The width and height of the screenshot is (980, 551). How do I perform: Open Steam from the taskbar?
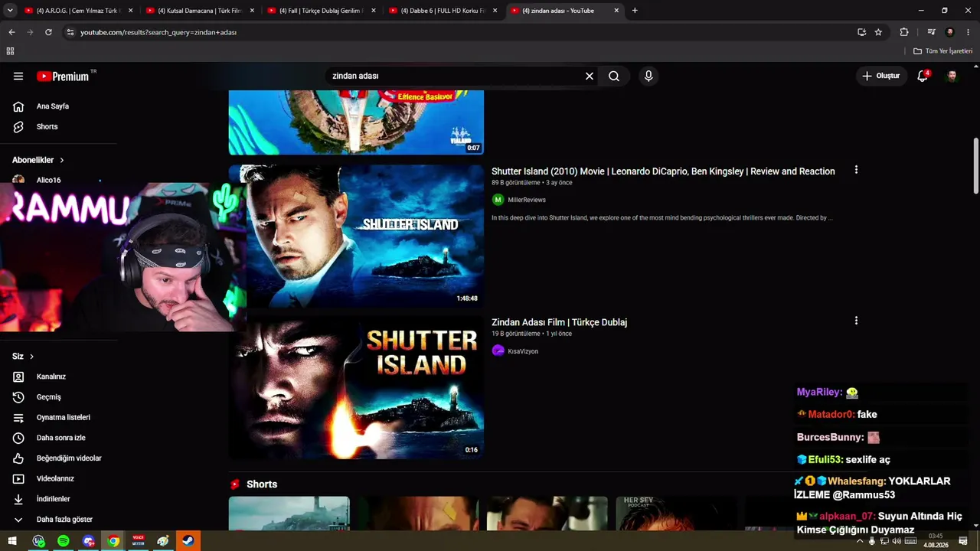click(x=188, y=541)
